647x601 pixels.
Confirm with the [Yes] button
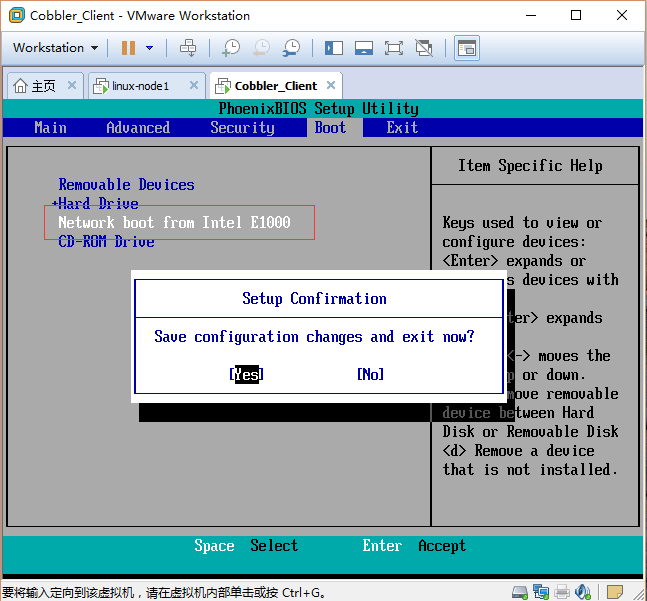click(x=246, y=374)
